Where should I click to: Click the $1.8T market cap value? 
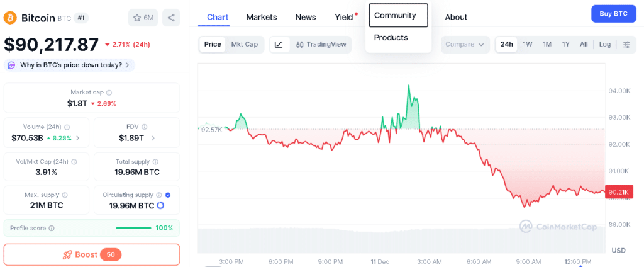coord(77,104)
